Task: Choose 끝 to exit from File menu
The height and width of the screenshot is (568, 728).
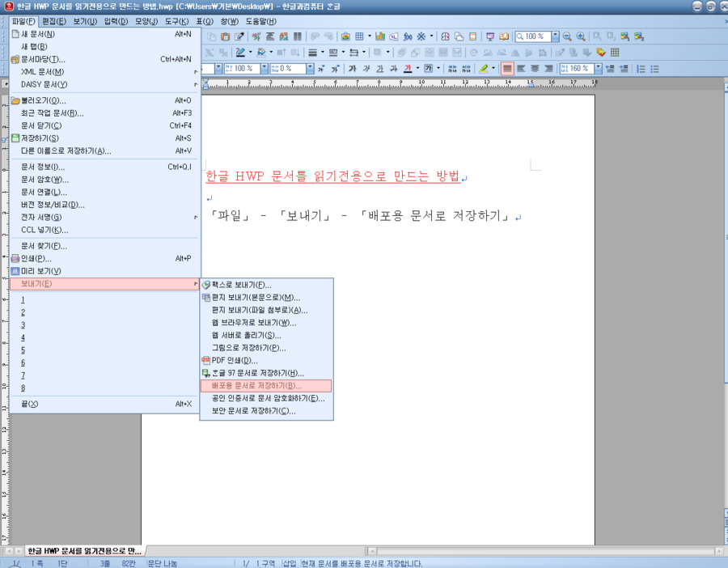Action: point(105,404)
